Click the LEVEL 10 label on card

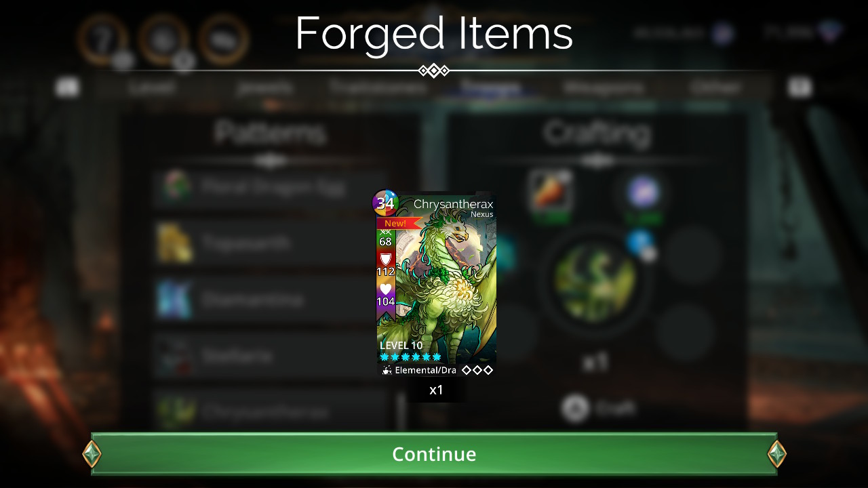tap(401, 346)
